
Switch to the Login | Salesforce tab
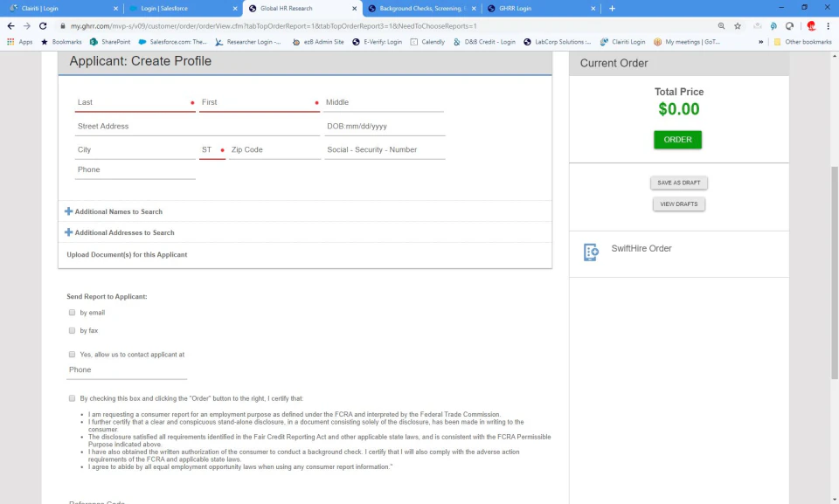tap(184, 8)
